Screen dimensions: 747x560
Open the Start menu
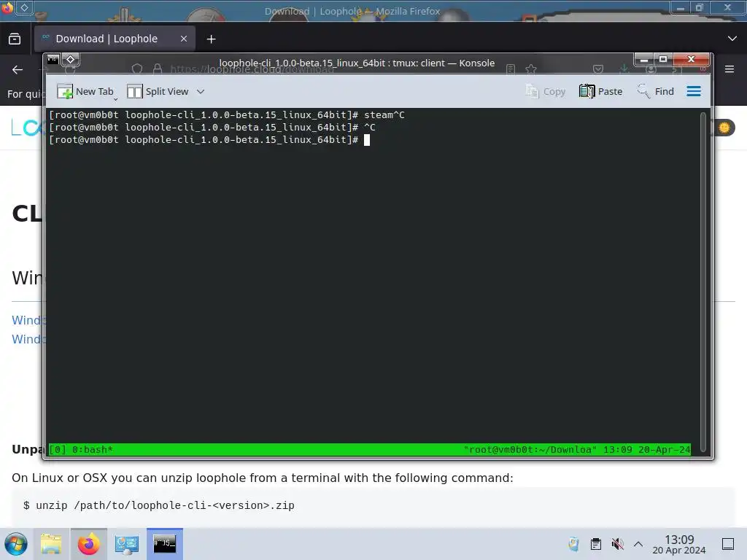[x=16, y=544]
